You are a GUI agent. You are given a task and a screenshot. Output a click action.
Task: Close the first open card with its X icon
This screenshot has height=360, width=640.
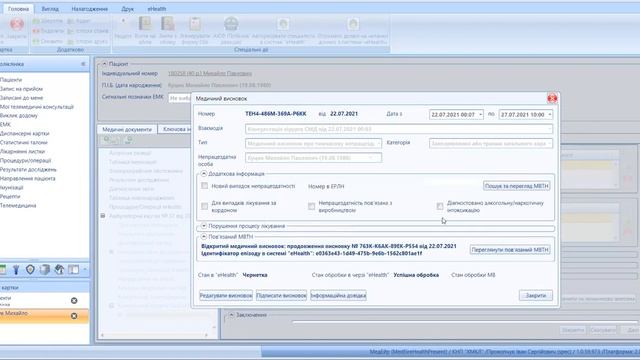(x=74, y=300)
